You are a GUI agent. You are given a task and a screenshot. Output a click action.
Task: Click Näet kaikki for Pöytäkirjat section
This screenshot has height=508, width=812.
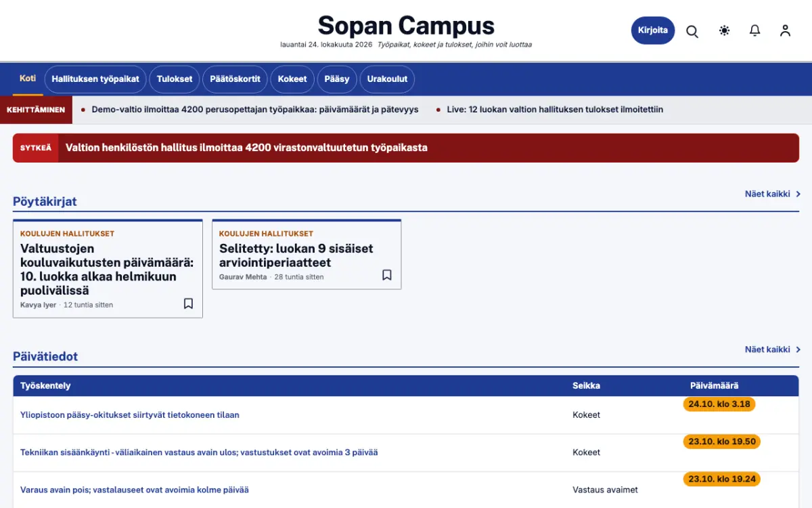[773, 194]
